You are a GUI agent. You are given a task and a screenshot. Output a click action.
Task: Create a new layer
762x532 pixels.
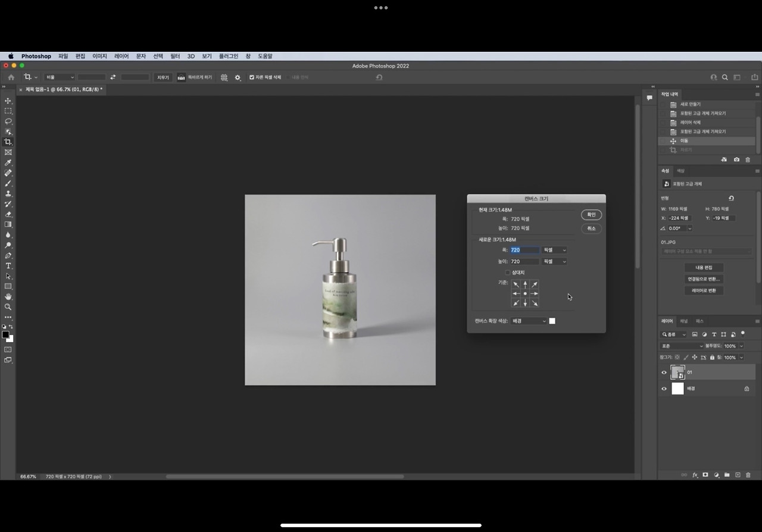[x=738, y=475]
